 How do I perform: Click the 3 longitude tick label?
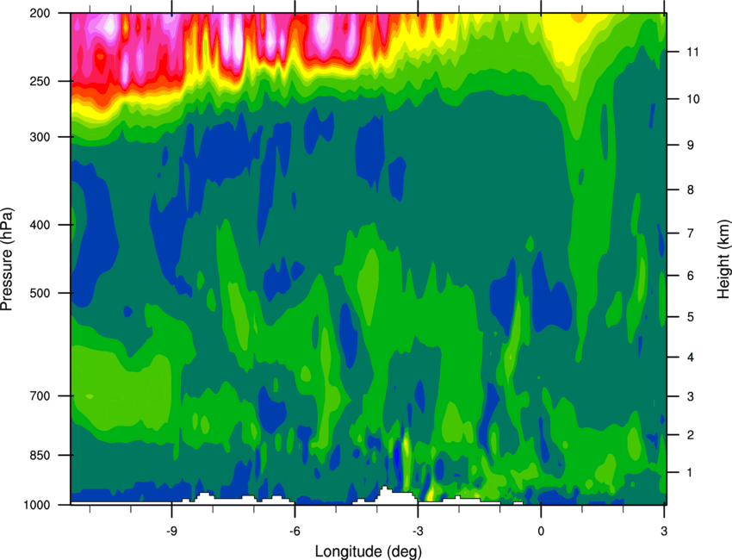664,532
